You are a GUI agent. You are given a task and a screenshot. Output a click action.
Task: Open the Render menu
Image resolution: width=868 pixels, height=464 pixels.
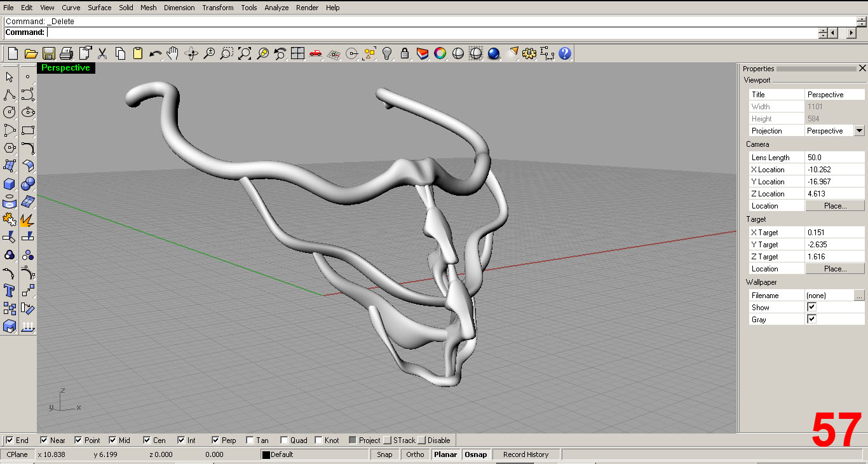[x=308, y=8]
